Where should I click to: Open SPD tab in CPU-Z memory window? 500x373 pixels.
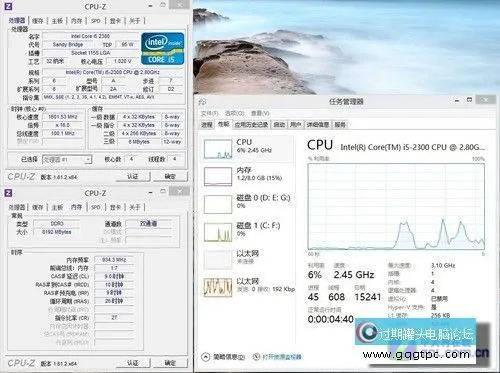click(x=96, y=207)
